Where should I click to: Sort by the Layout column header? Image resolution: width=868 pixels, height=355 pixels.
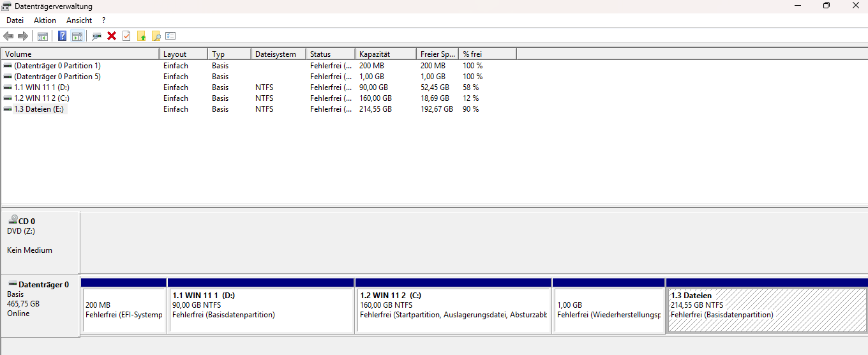pos(183,54)
